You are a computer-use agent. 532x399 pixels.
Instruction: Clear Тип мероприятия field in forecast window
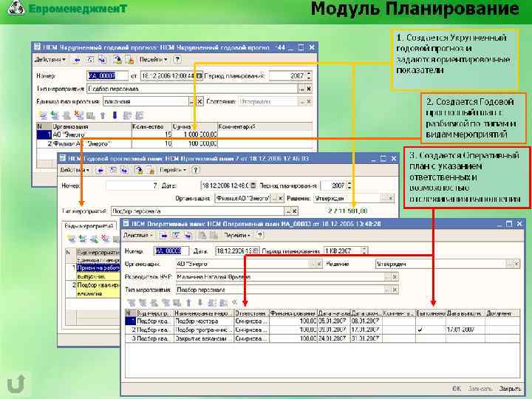309,89
